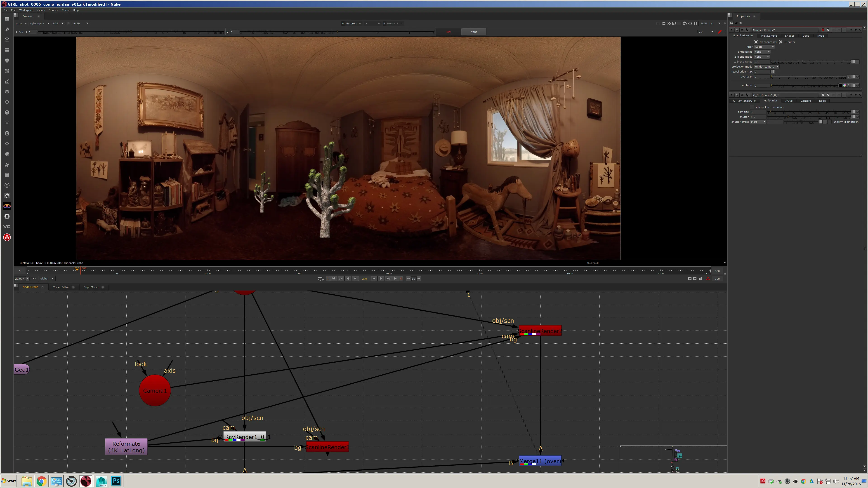Switch to the Curve Editor tab
Image resolution: width=868 pixels, height=488 pixels.
[61, 287]
